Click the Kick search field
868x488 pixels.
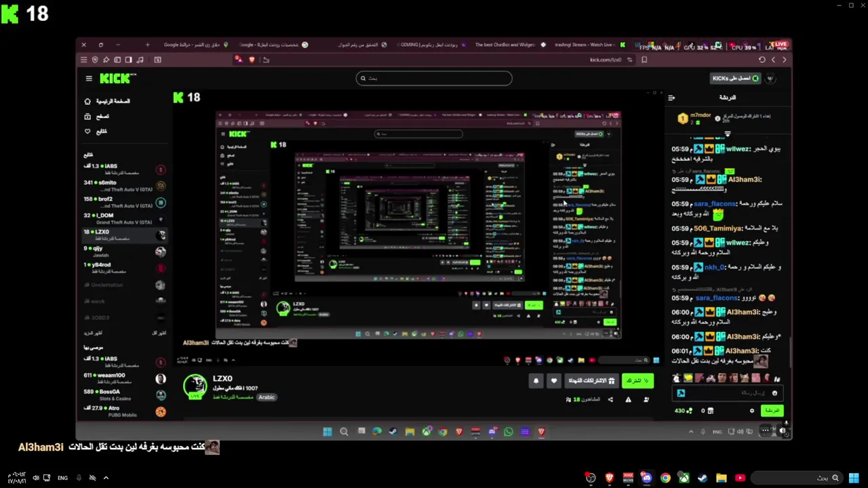[x=434, y=79]
